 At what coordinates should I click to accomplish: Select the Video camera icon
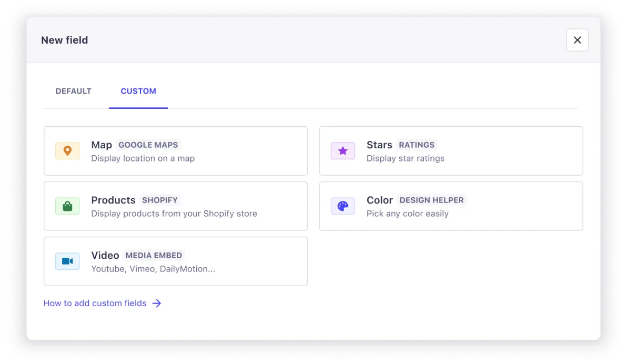pos(67,261)
